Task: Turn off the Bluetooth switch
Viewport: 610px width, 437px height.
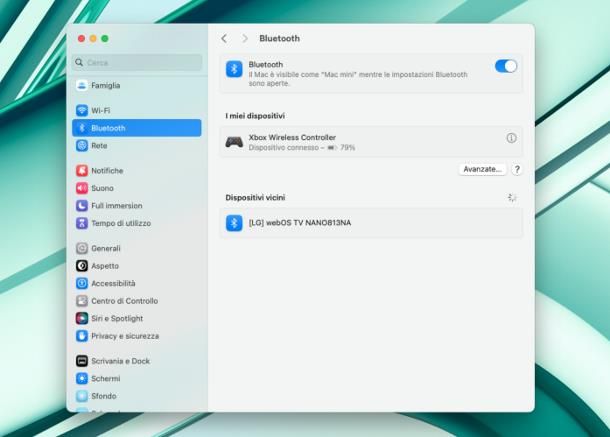Action: (x=506, y=66)
